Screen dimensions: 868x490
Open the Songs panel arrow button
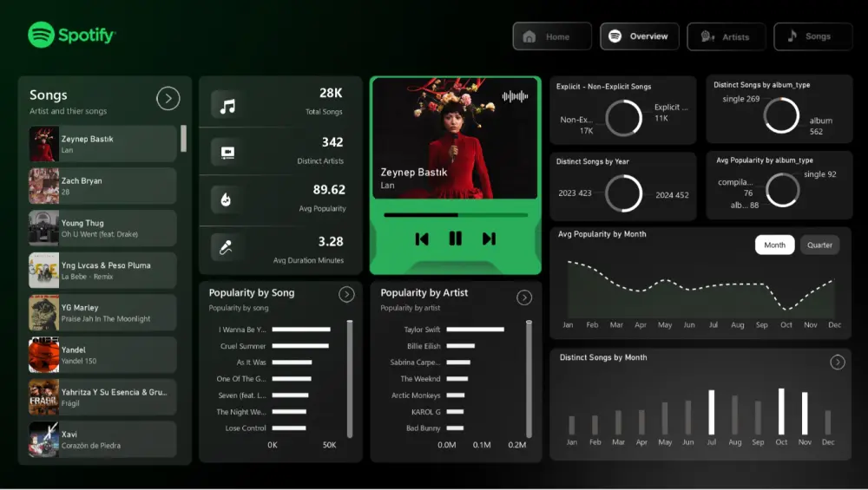pos(168,99)
